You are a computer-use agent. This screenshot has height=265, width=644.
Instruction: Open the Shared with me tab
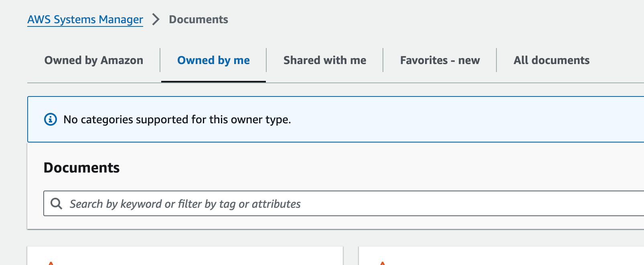pyautogui.click(x=324, y=60)
